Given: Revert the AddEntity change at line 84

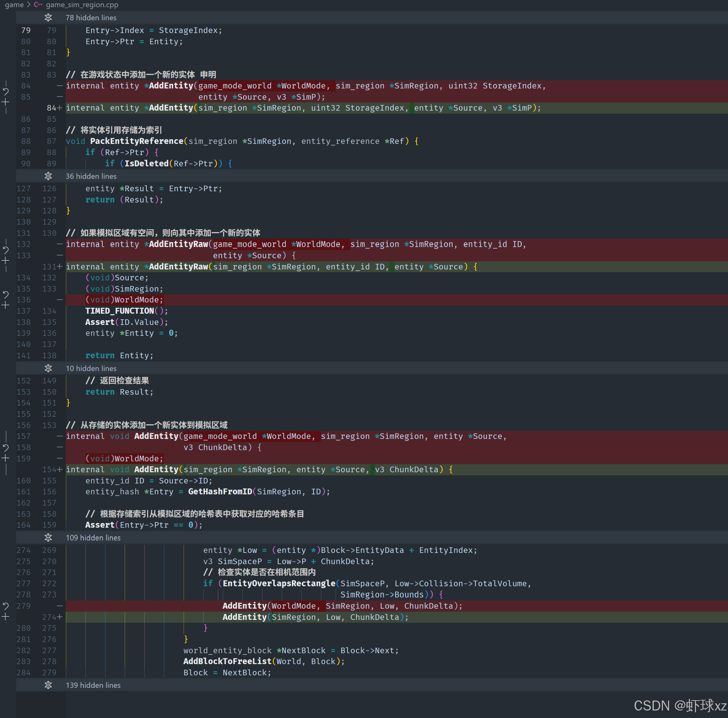Looking at the screenshot, I should 6,91.
